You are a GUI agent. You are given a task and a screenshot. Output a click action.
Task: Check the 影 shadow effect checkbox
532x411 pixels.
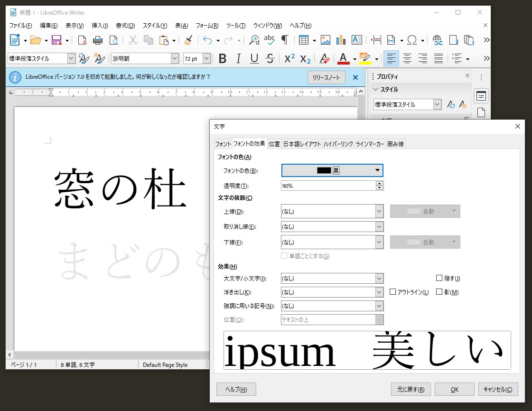pos(439,292)
